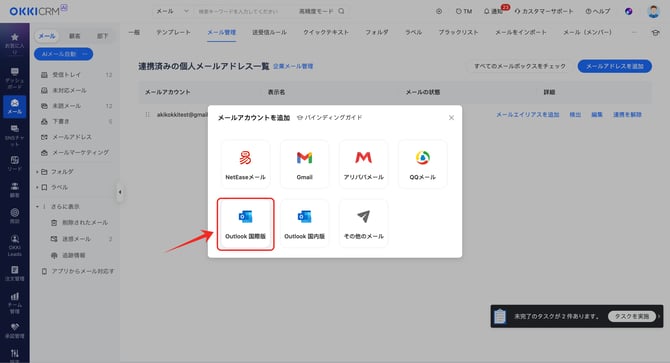Collapse the さらに表示 section
This screenshot has height=363, width=670.
click(x=37, y=207)
